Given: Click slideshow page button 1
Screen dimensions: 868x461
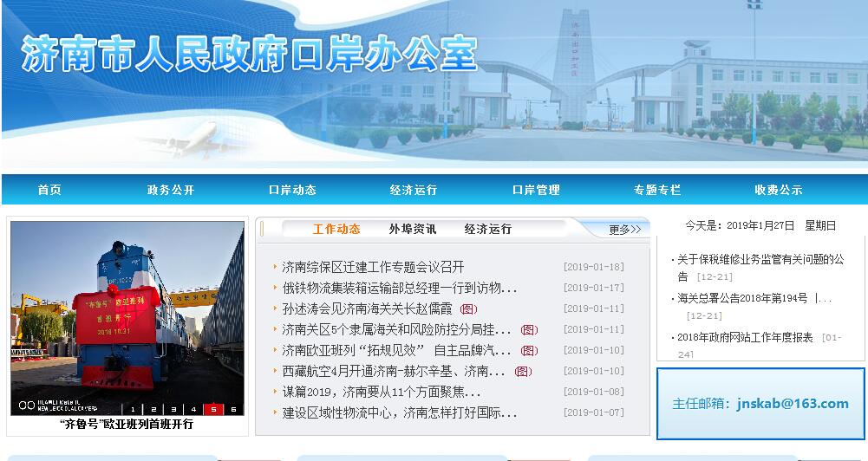Looking at the screenshot, I should (x=133, y=409).
